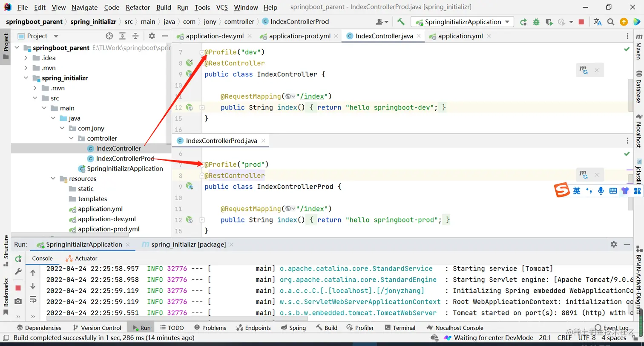The width and height of the screenshot is (644, 346).
Task: Open the Navigate menu
Action: click(84, 7)
